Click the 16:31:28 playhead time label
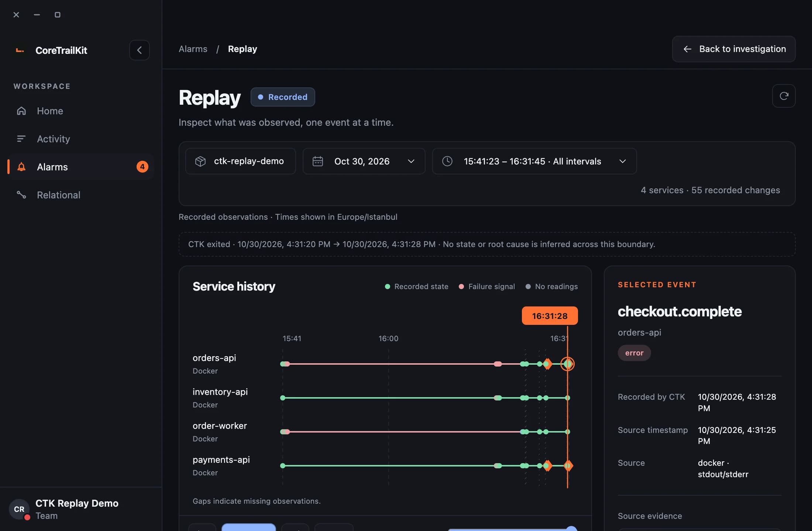The height and width of the screenshot is (531, 812). coord(550,316)
